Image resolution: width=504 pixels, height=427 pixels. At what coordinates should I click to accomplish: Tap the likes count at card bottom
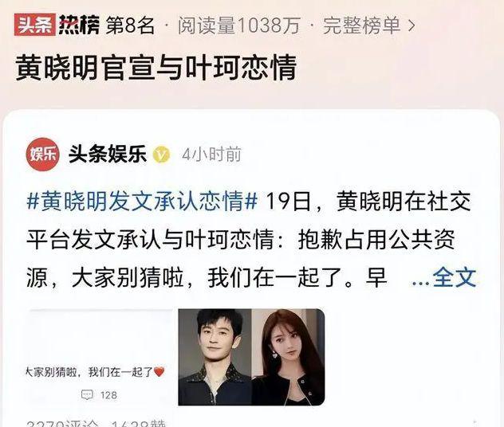tap(138, 424)
